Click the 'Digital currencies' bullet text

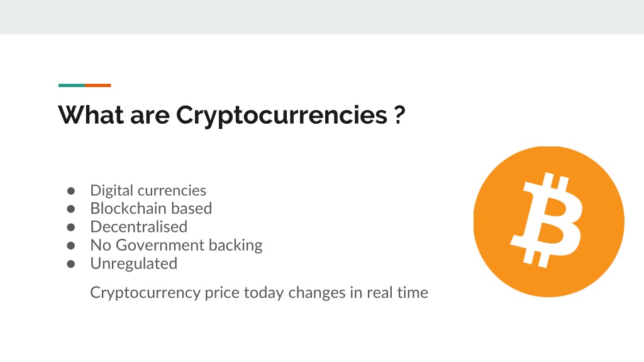(148, 190)
